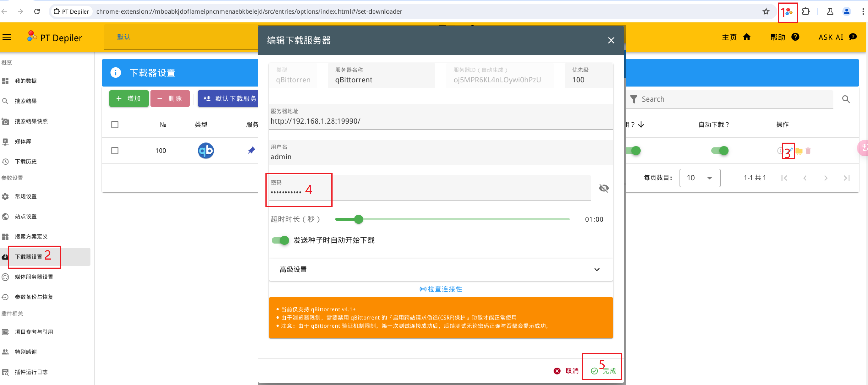
Task: Click the 完成 button to save
Action: point(603,371)
